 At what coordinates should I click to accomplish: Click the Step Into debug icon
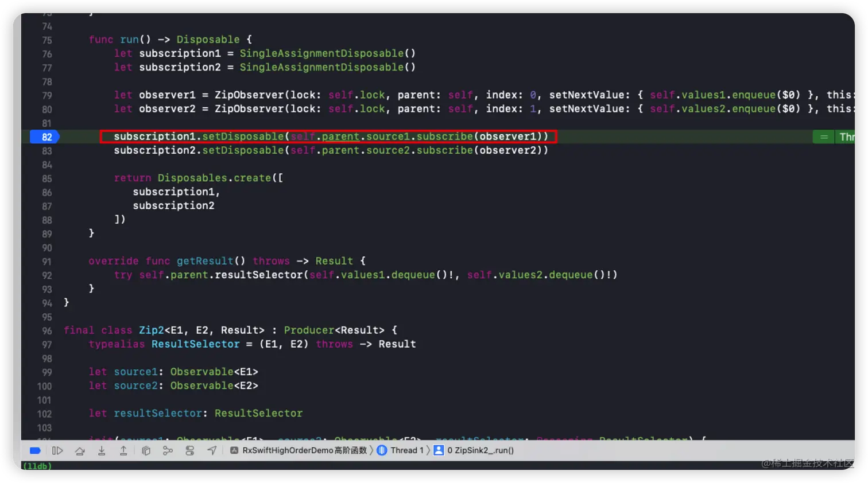(102, 451)
